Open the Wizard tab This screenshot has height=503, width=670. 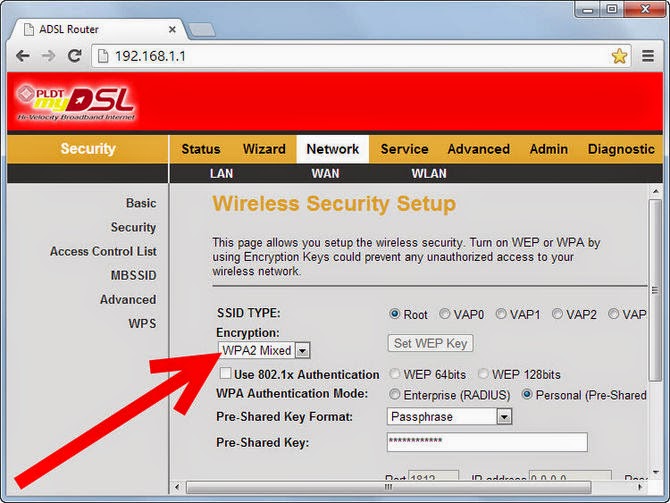pos(264,149)
